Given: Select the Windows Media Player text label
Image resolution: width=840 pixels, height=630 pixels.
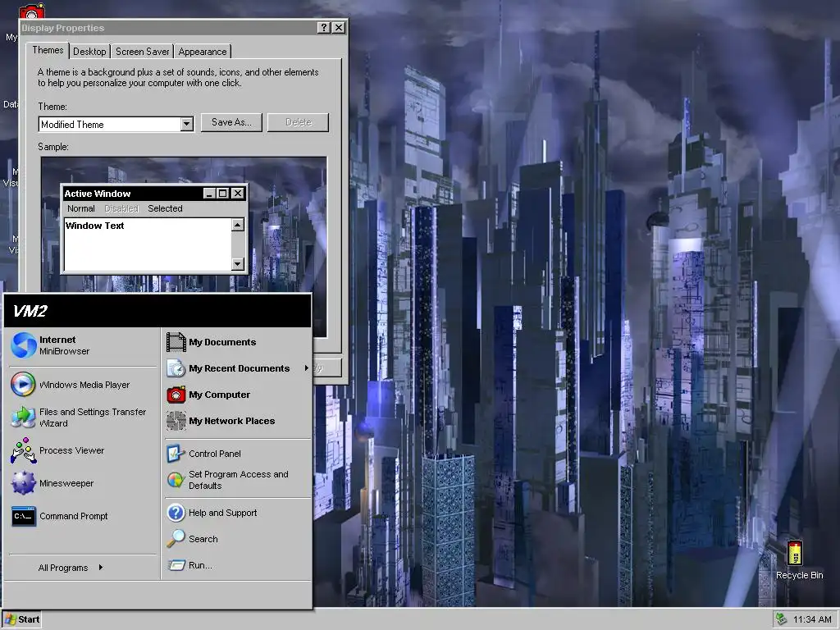Looking at the screenshot, I should [x=84, y=385].
